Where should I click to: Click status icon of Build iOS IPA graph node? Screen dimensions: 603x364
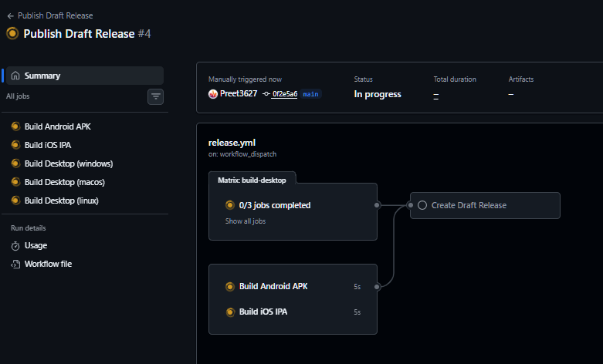point(230,312)
